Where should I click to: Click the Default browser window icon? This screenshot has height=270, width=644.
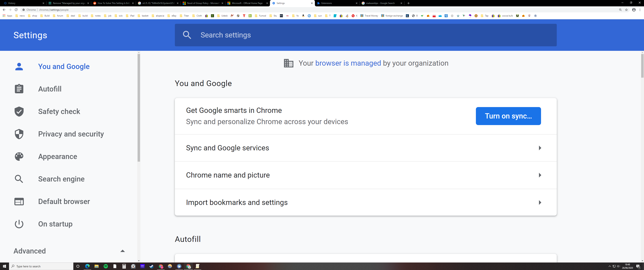coord(19,201)
